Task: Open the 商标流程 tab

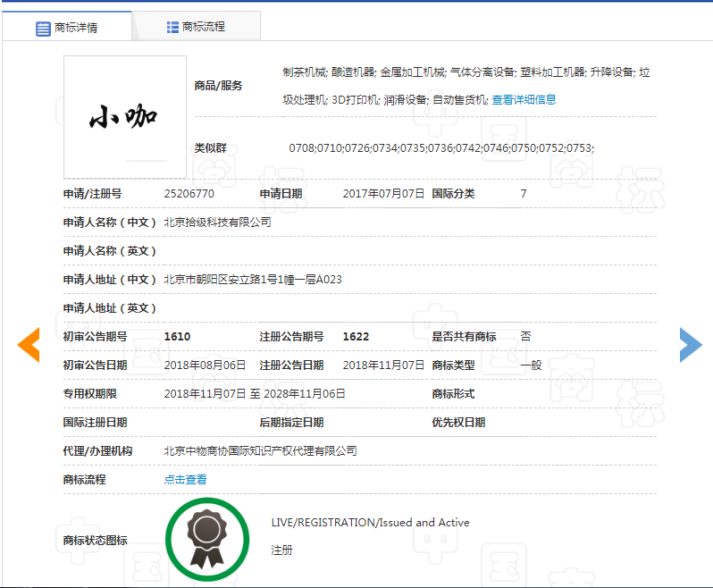Action: point(197,27)
